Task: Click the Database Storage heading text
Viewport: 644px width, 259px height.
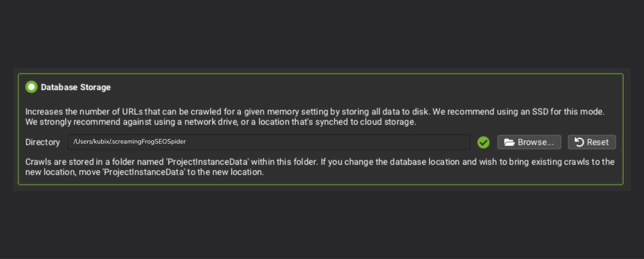Action: (75, 87)
